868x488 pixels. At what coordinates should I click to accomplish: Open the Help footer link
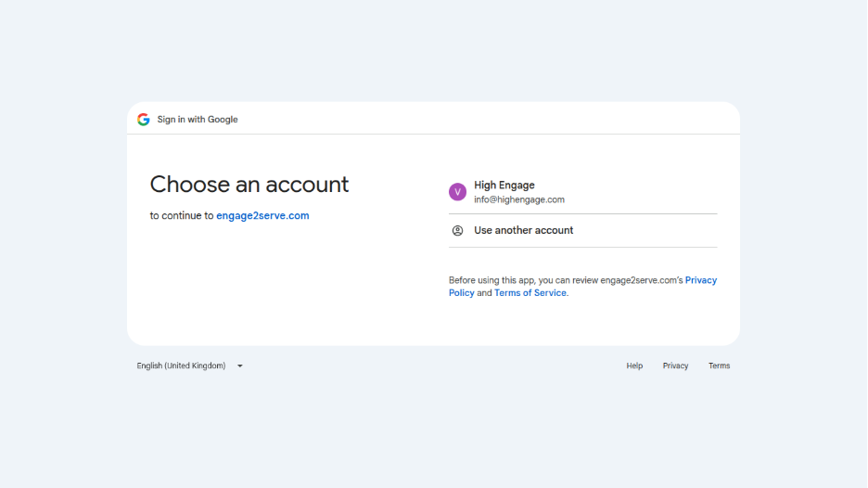pos(634,366)
